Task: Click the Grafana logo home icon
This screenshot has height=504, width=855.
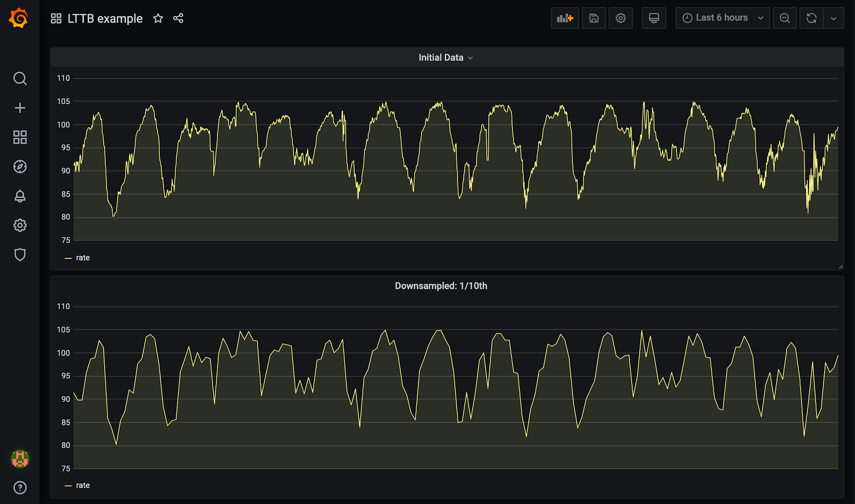Action: coord(19,18)
